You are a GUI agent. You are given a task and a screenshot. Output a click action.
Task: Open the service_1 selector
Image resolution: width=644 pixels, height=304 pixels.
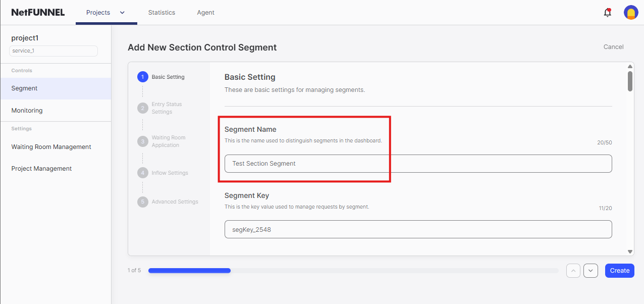pyautogui.click(x=53, y=50)
